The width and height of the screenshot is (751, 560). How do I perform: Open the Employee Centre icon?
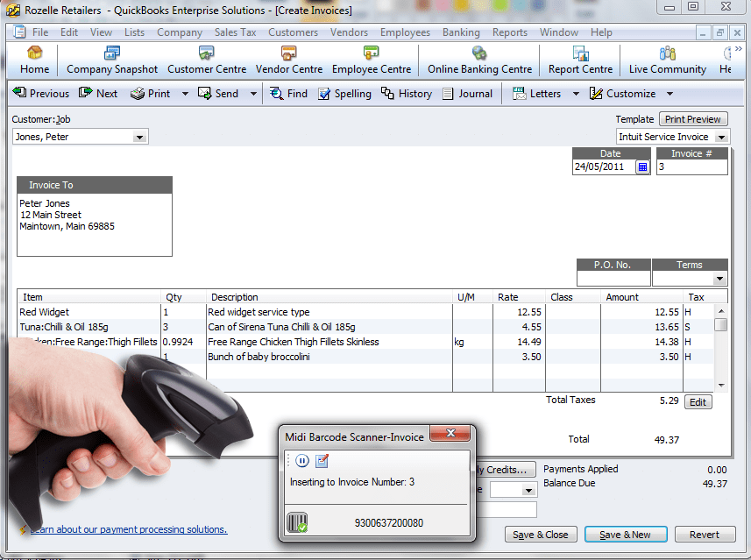coord(372,53)
